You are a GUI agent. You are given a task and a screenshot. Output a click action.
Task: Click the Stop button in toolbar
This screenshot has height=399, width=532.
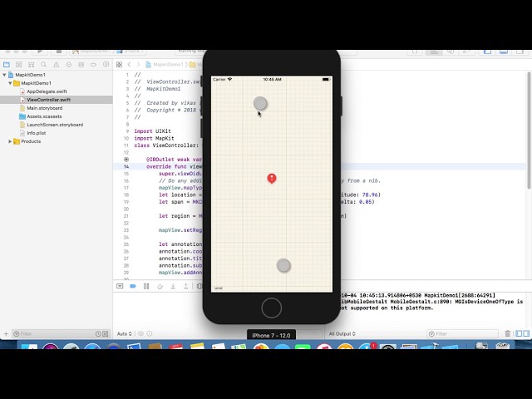point(59,52)
